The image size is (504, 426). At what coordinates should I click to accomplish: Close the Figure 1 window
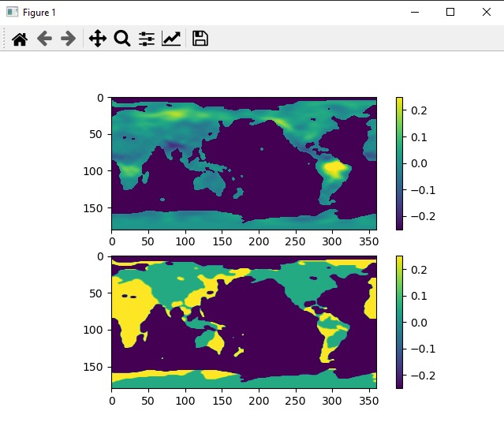[x=487, y=12]
